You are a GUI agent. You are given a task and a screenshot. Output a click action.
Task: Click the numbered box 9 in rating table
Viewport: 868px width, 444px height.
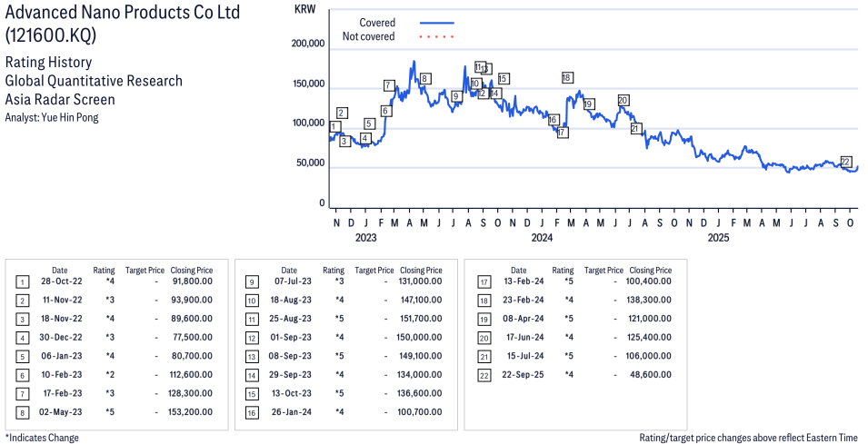tap(251, 281)
